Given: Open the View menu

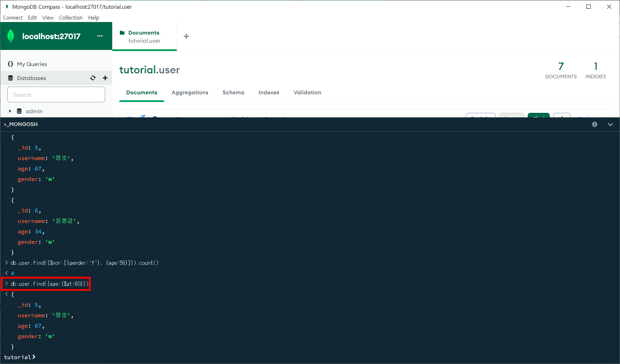Looking at the screenshot, I should pyautogui.click(x=48, y=17).
